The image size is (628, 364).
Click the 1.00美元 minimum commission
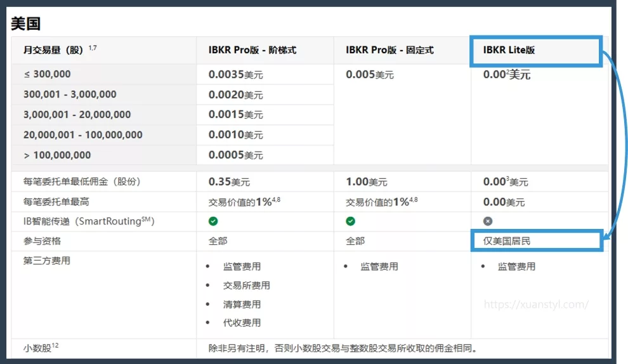point(367,182)
